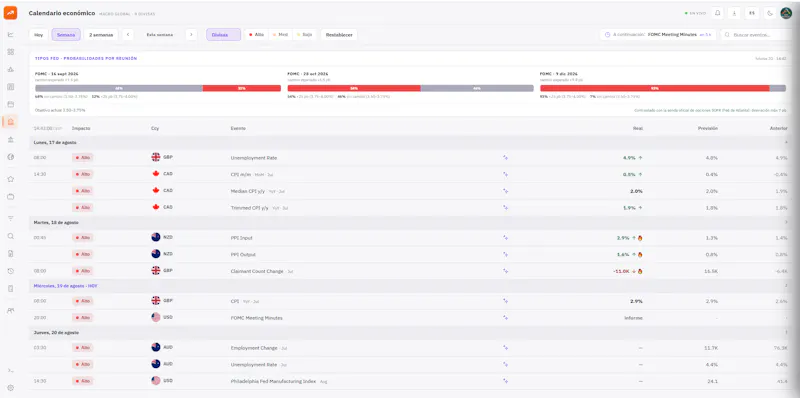This screenshot has width=800, height=398.
Task: Open the dashboard grid sidebar icon
Action: (x=10, y=52)
